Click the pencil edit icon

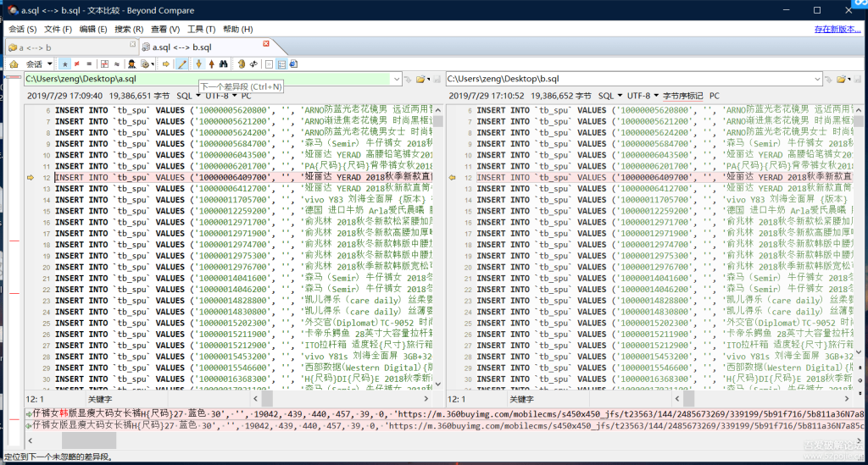point(181,64)
